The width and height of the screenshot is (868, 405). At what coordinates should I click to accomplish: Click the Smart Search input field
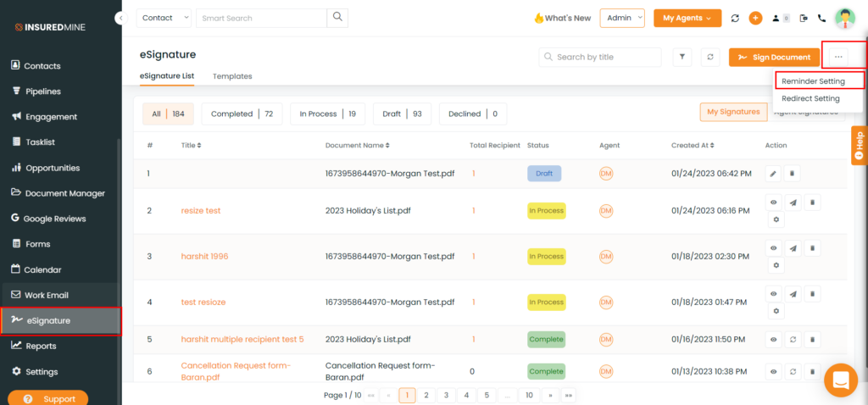coord(261,18)
